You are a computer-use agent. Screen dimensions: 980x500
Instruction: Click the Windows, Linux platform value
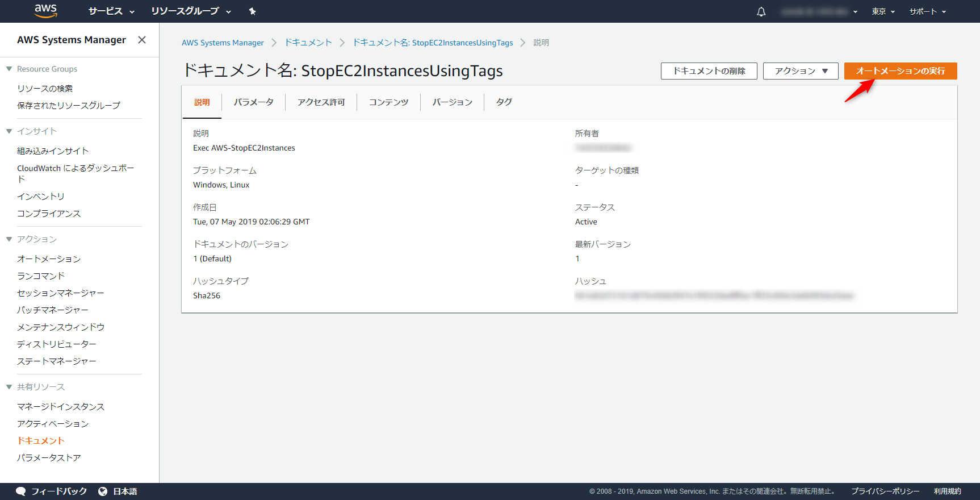coord(221,185)
